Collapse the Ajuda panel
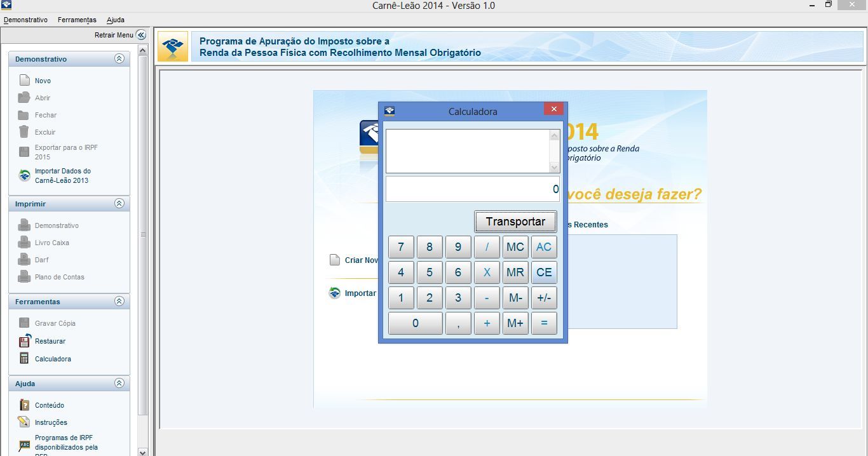868x456 pixels. pos(119,383)
